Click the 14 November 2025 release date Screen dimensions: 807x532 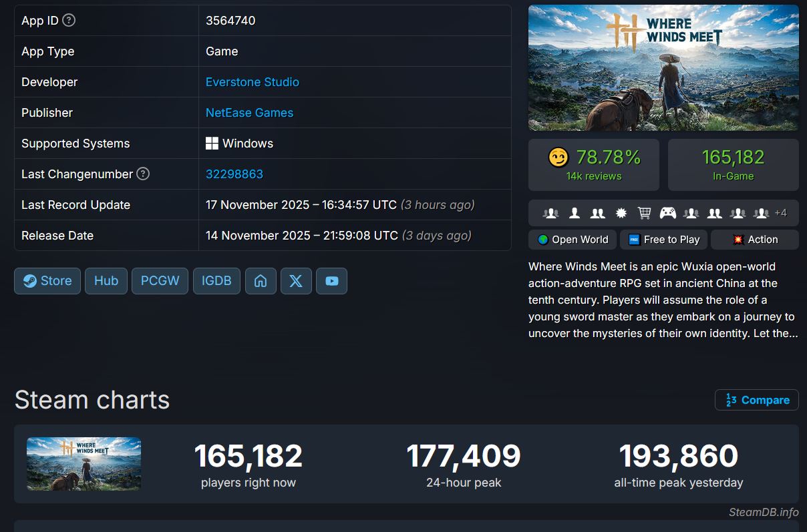tap(302, 236)
